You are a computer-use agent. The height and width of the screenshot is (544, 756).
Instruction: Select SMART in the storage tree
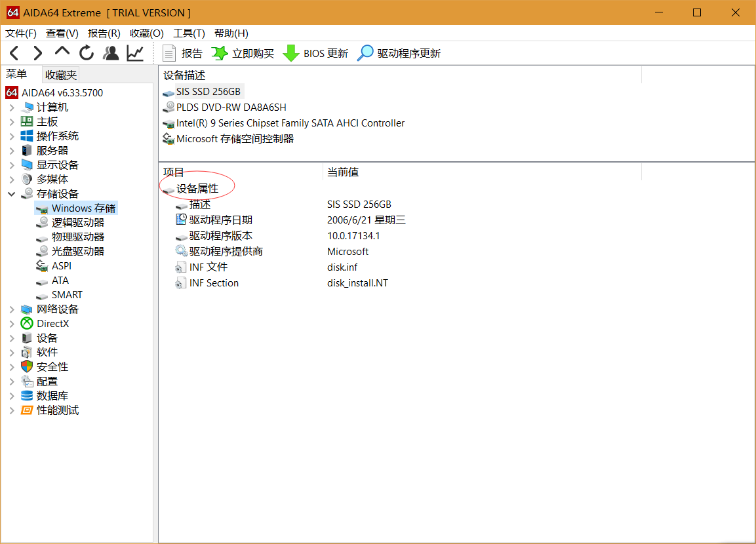(67, 295)
